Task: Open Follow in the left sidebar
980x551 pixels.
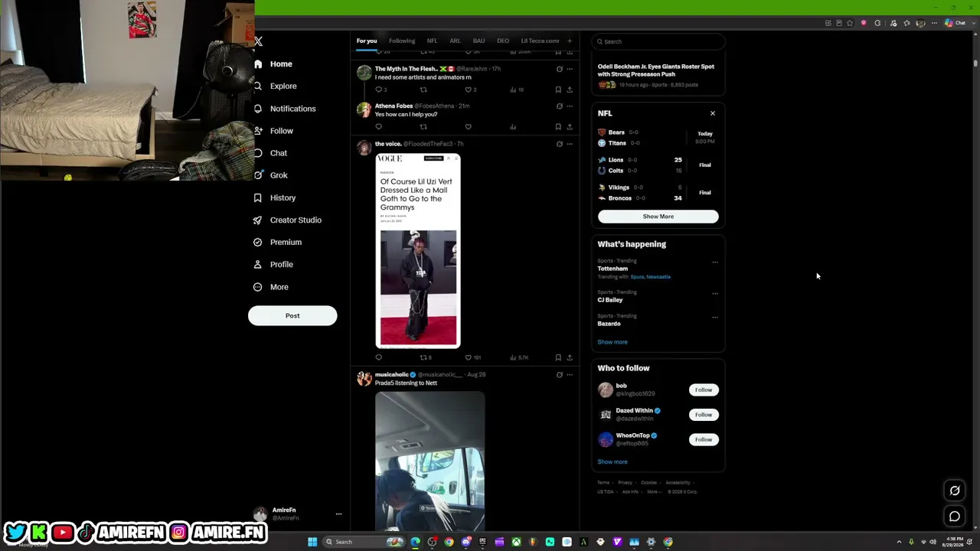Action: [x=274, y=131]
